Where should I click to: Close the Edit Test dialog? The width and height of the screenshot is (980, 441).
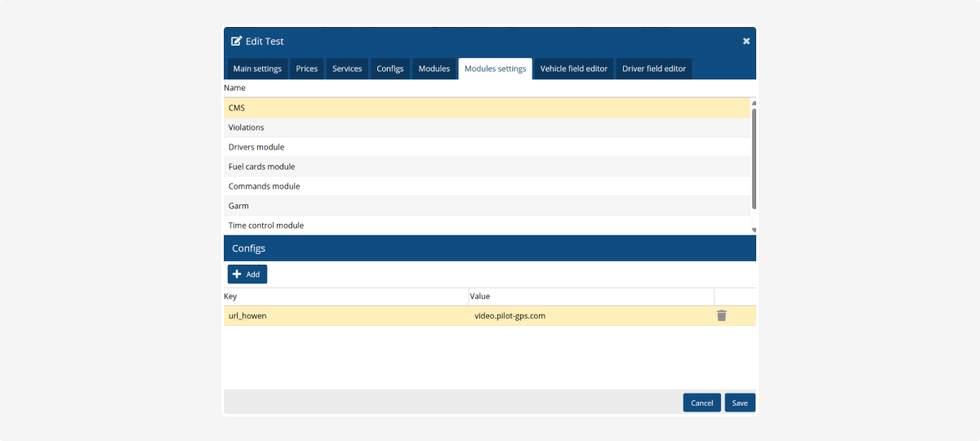[x=746, y=42]
